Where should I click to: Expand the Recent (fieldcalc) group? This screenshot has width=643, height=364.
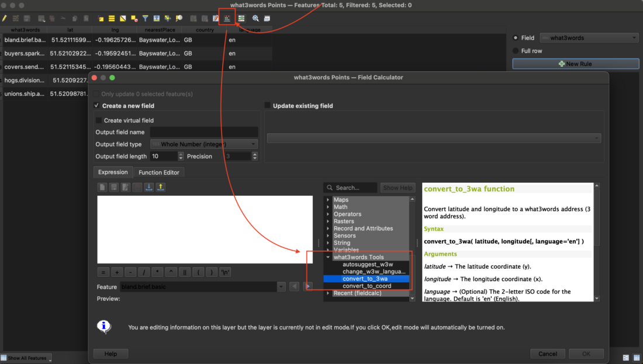click(328, 293)
